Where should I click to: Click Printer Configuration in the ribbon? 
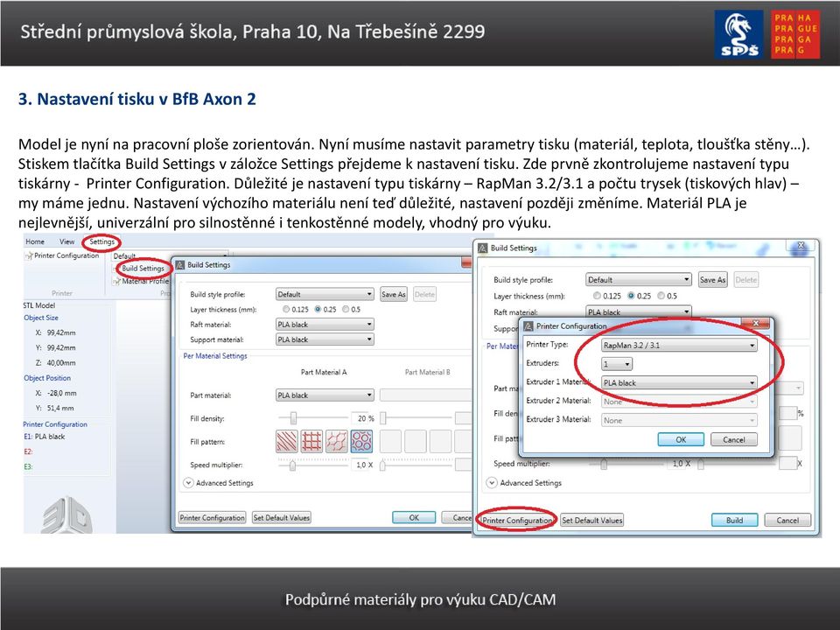pos(66,255)
